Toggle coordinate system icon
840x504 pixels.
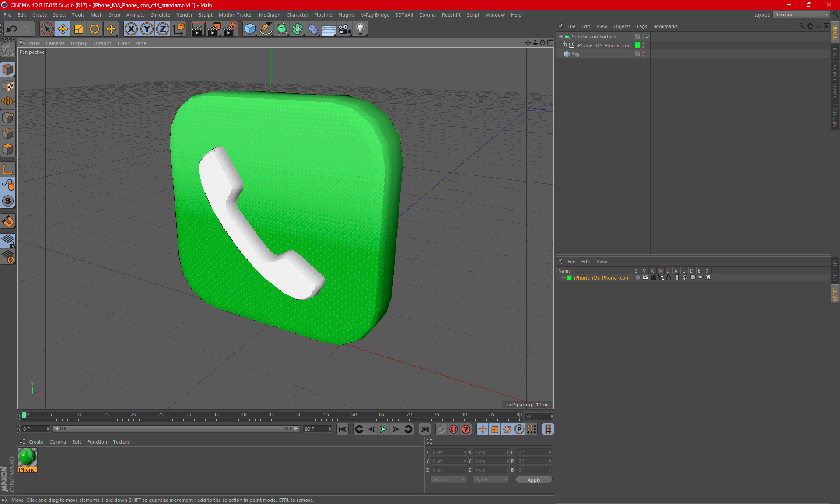click(x=179, y=29)
